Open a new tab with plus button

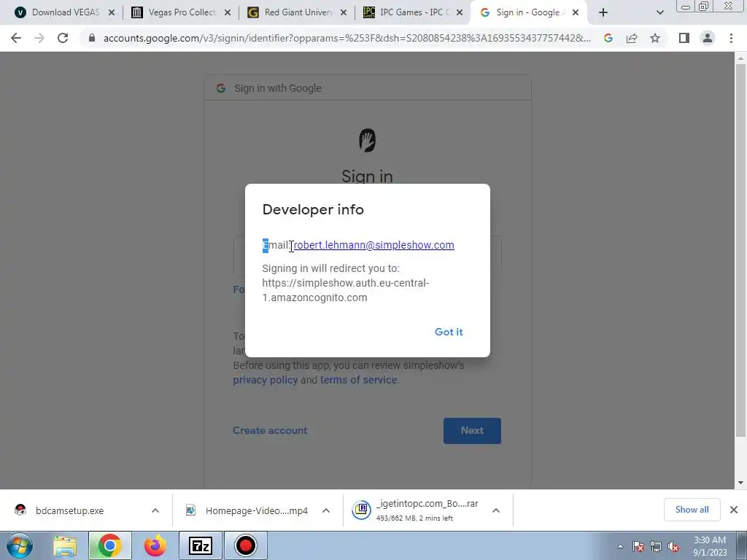pyautogui.click(x=603, y=12)
